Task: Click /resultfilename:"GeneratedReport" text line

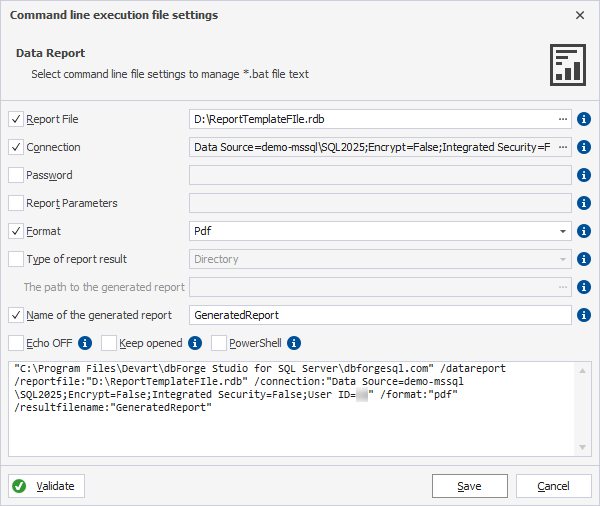Action: click(x=113, y=407)
